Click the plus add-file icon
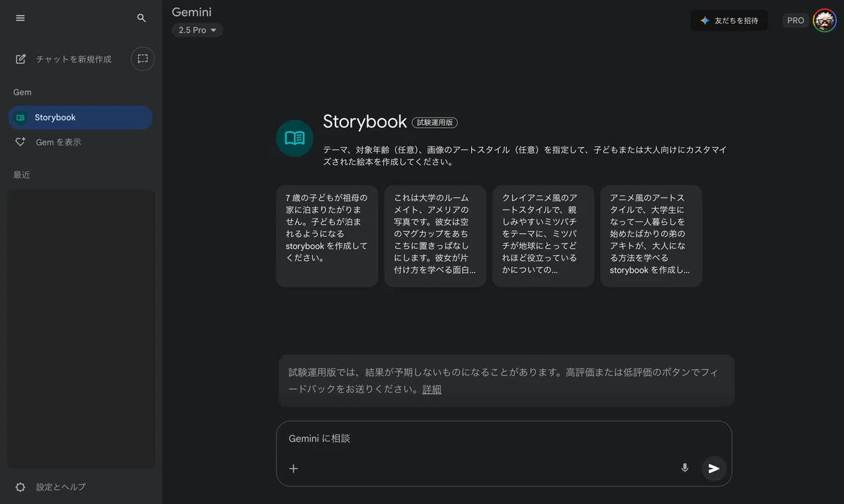 294,468
